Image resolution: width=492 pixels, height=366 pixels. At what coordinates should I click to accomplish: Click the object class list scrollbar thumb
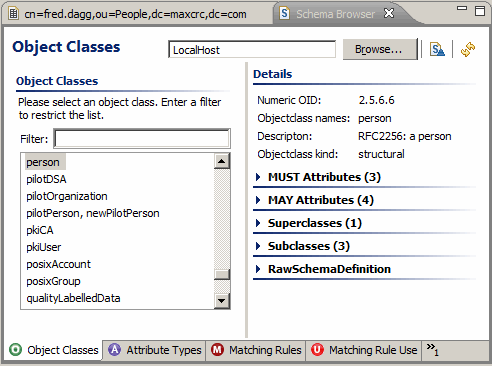tap(222, 275)
